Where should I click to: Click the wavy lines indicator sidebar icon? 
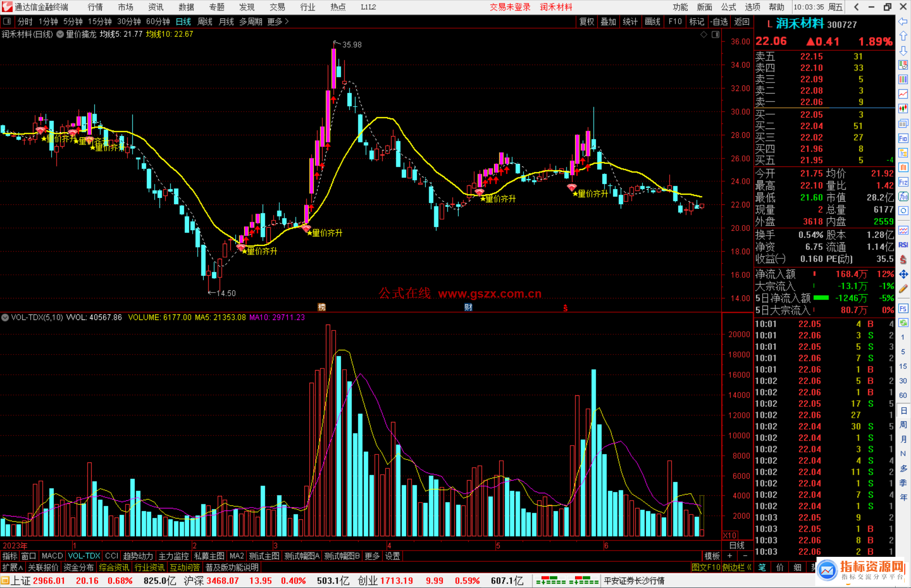(903, 230)
